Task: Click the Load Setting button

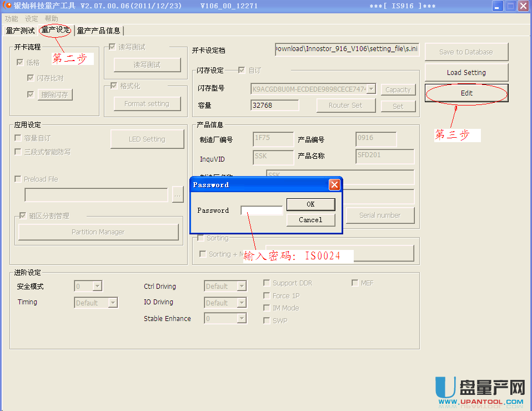Action: pyautogui.click(x=466, y=72)
